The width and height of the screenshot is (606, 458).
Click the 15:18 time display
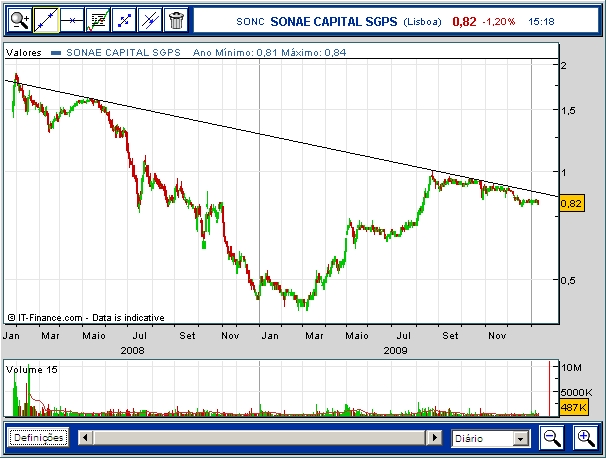541,22
